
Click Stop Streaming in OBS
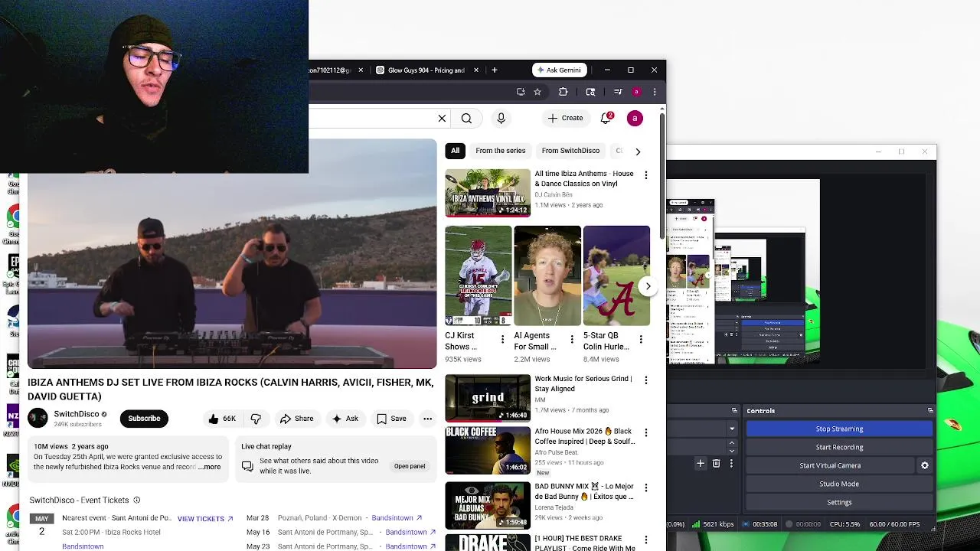(839, 429)
